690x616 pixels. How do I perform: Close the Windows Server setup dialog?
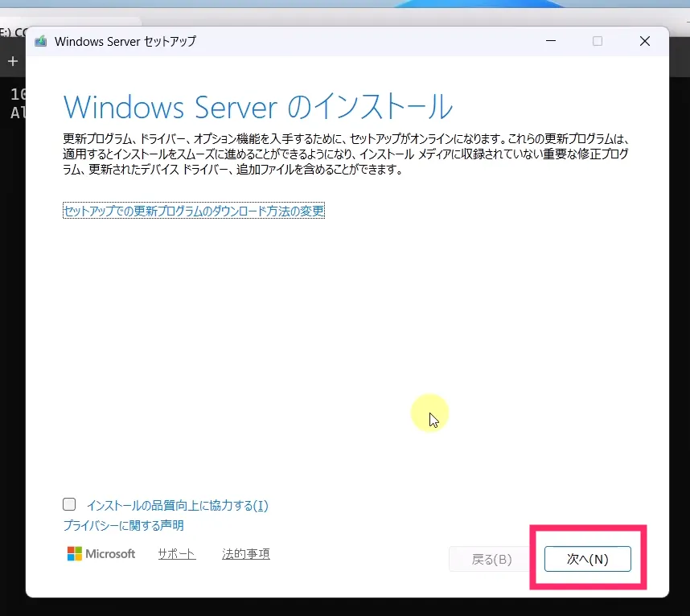pos(644,41)
